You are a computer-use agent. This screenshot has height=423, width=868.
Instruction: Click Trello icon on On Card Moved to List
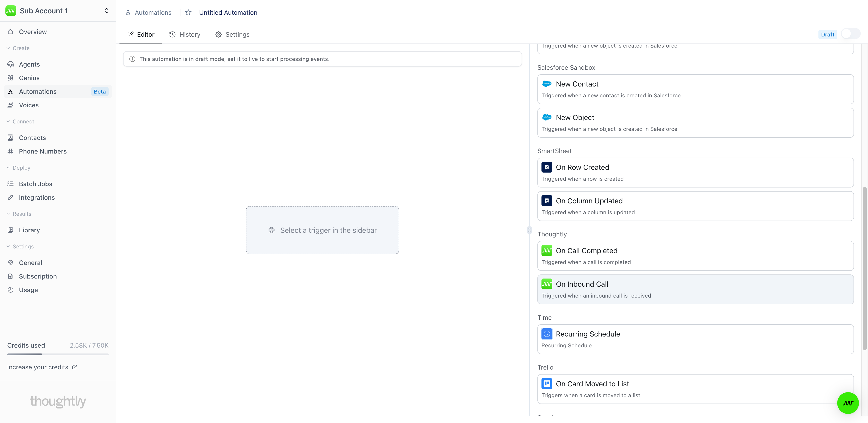546,384
